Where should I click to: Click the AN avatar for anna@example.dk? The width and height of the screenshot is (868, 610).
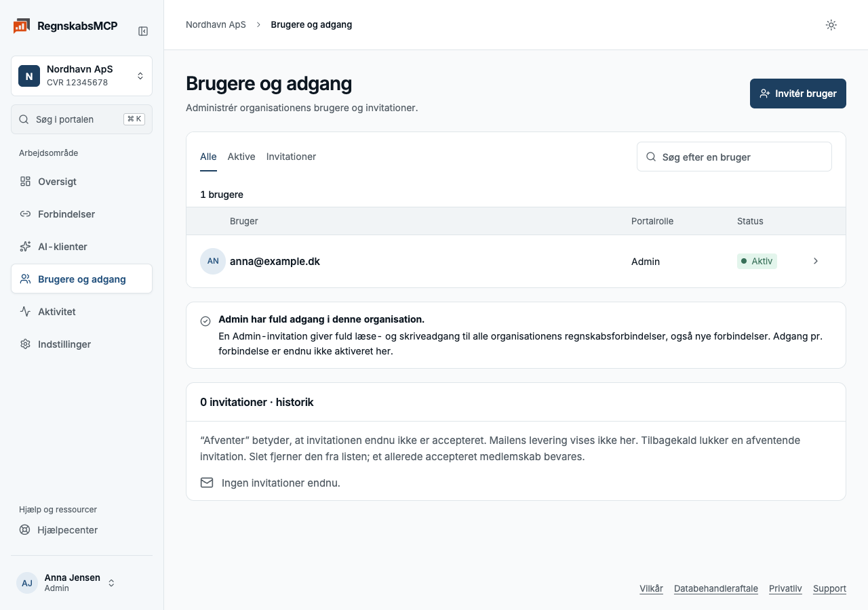click(x=213, y=261)
